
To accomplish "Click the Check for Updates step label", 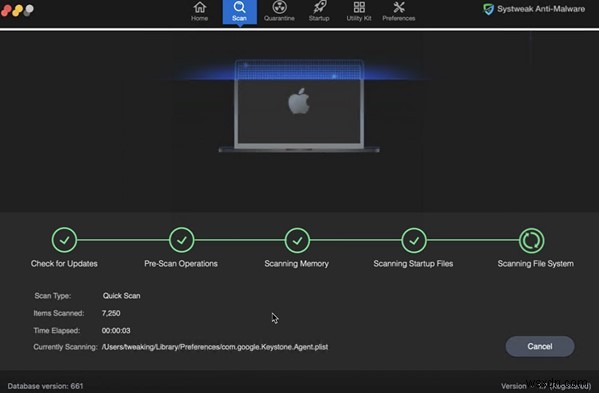I will tap(64, 264).
